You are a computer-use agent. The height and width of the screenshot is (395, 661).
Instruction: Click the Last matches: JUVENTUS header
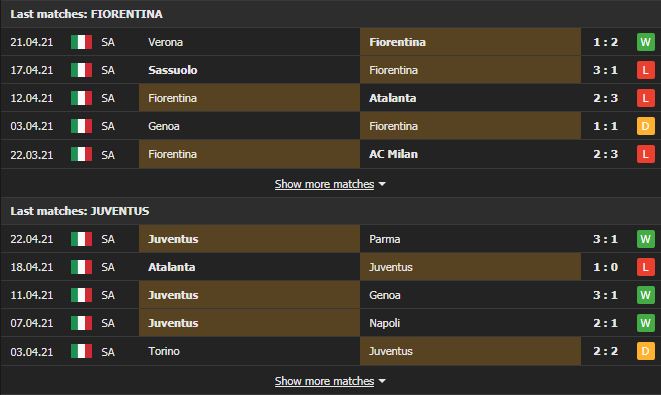point(80,211)
